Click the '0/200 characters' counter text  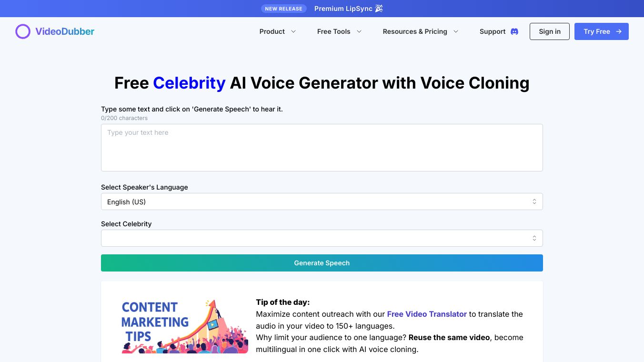pos(124,118)
